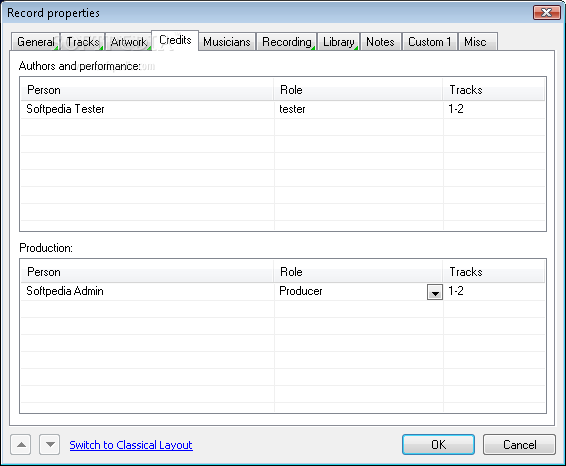This screenshot has width=566, height=466.
Task: Switch to the Tracks tab
Action: pos(83,42)
